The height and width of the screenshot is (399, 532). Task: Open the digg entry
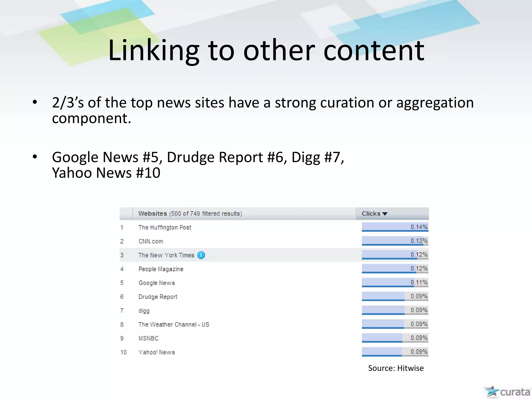pos(144,311)
